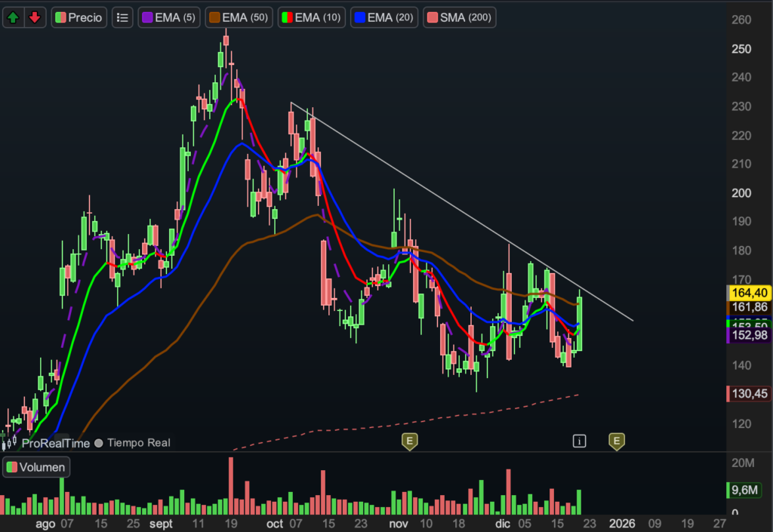
Task: Click the red down arrow button
Action: point(35,17)
